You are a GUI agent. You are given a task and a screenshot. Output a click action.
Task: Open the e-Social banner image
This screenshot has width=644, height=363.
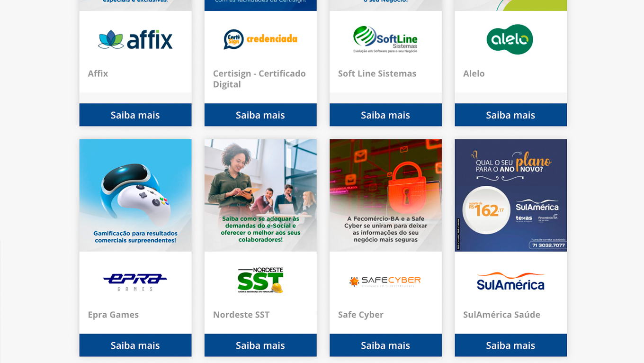(260, 195)
